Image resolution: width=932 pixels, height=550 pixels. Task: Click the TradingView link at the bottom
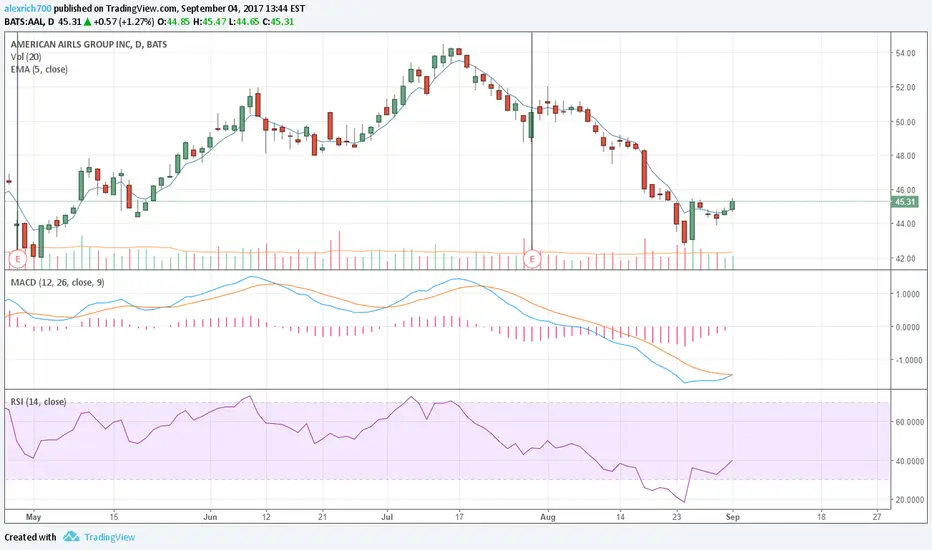(x=109, y=537)
